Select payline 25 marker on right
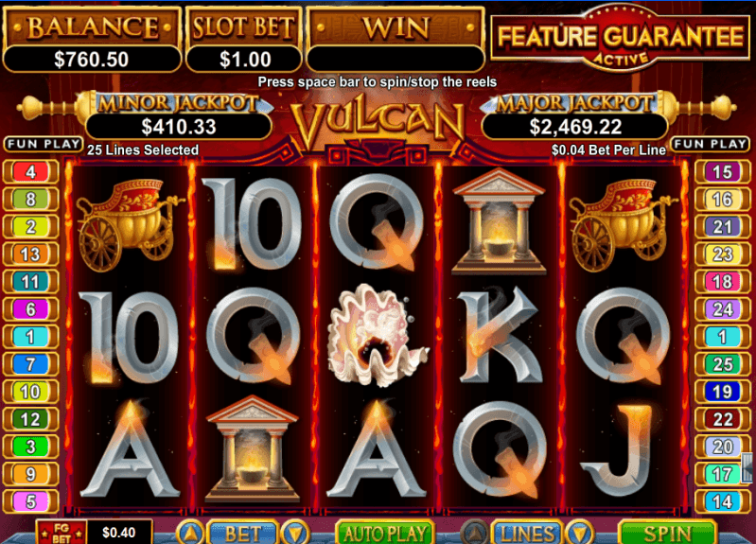This screenshot has width=756, height=544. [x=722, y=364]
